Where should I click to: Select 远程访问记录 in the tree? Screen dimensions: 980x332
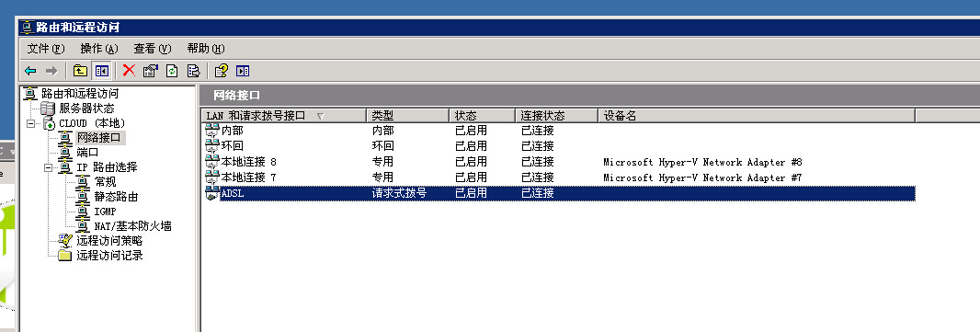point(109,255)
